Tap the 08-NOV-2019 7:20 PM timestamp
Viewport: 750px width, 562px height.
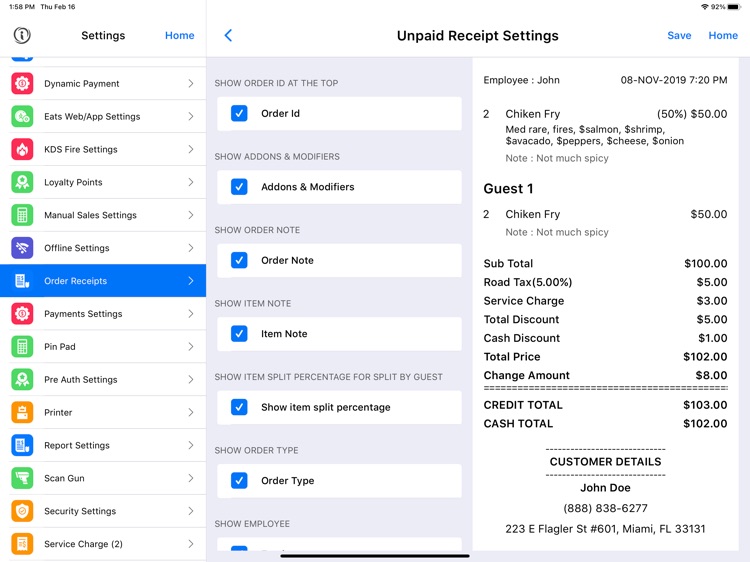pos(674,80)
